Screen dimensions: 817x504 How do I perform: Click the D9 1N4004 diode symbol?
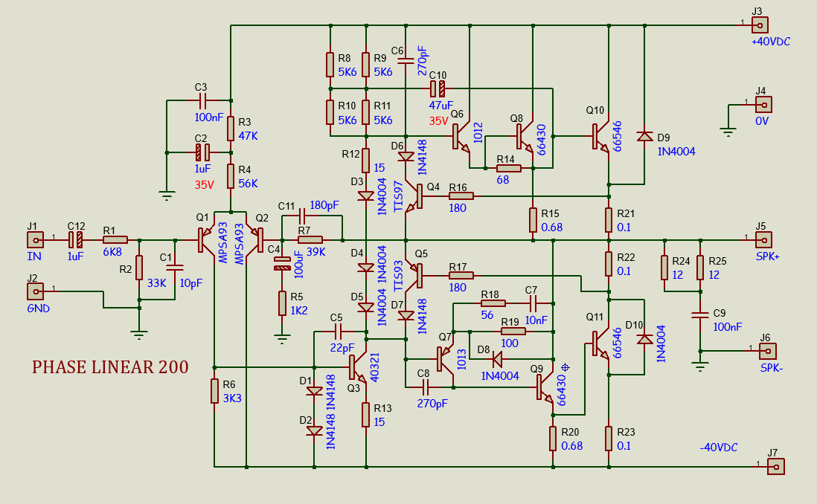(x=644, y=137)
